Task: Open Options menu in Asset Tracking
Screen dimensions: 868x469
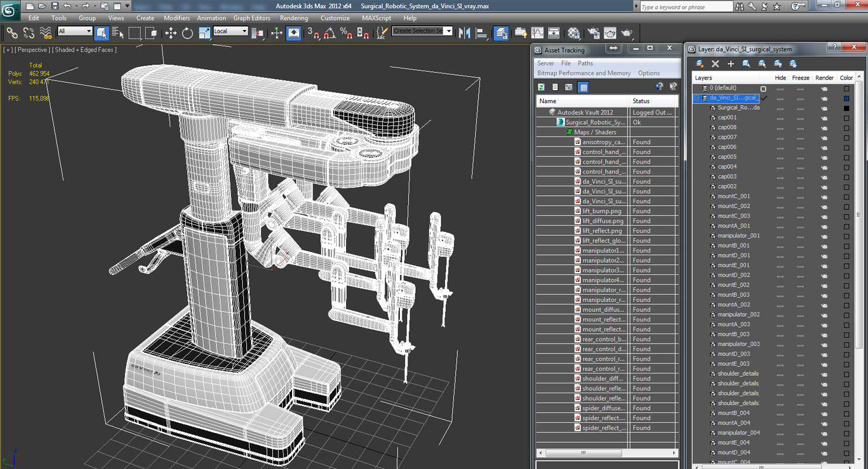Action: (x=649, y=73)
